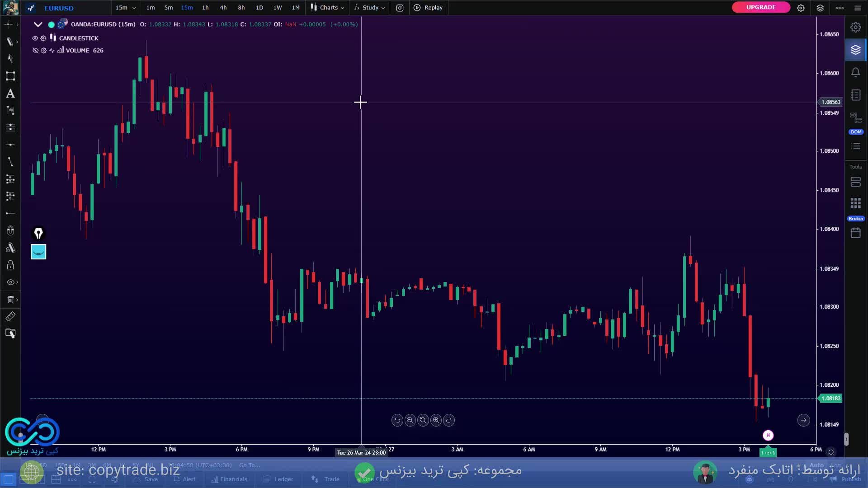This screenshot has width=868, height=488.
Task: Start bar Replay mode
Action: 429,8
